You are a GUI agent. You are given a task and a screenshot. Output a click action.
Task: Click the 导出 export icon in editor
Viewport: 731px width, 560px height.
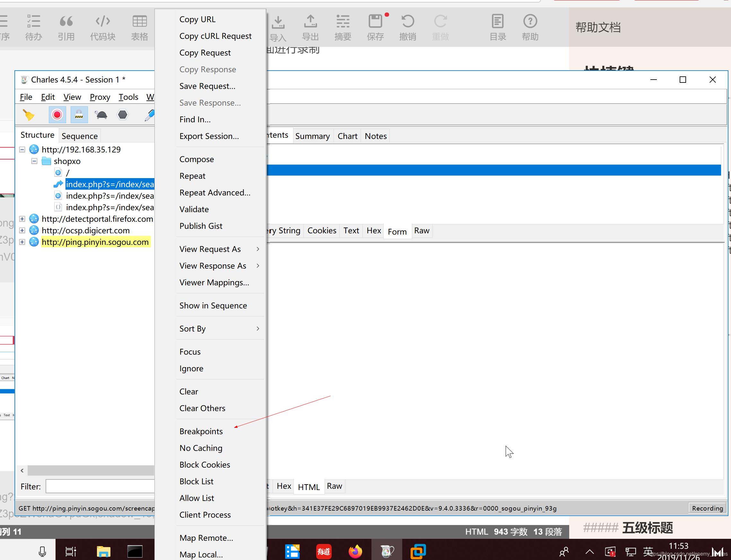310,28
